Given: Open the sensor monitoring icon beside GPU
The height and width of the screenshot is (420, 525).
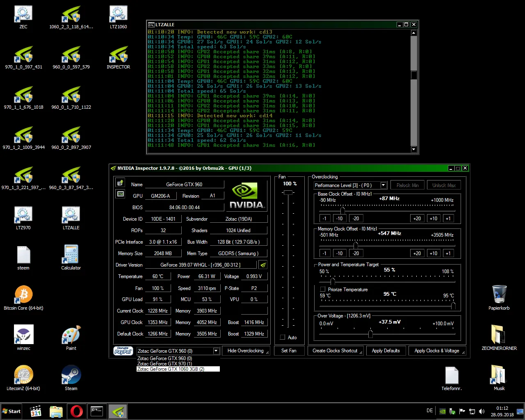Looking at the screenshot, I should [x=120, y=194].
